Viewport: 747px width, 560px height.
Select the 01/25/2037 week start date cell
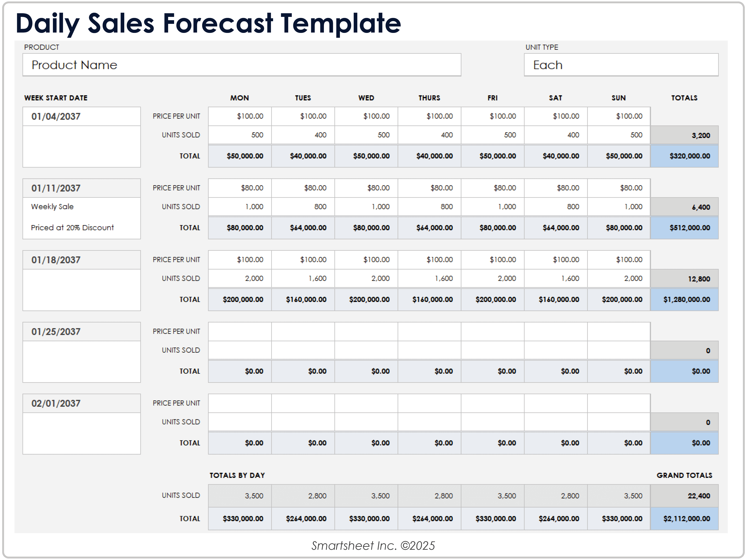[81, 332]
